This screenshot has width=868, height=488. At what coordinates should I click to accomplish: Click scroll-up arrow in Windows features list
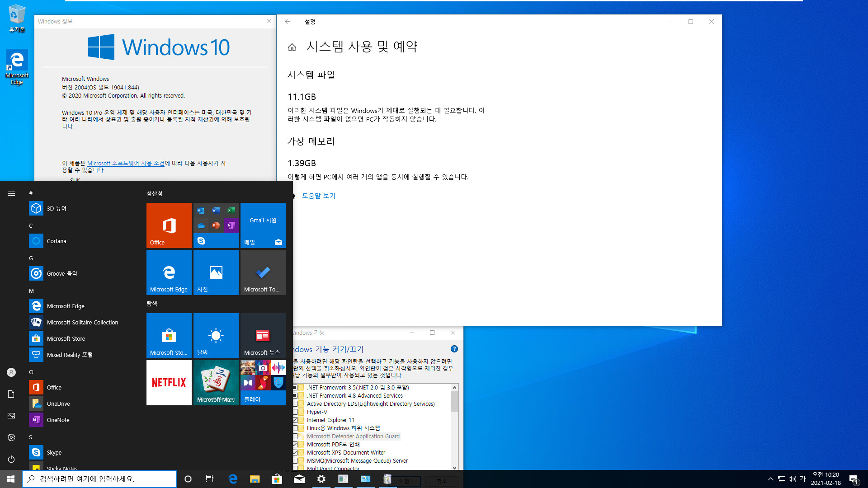[455, 388]
